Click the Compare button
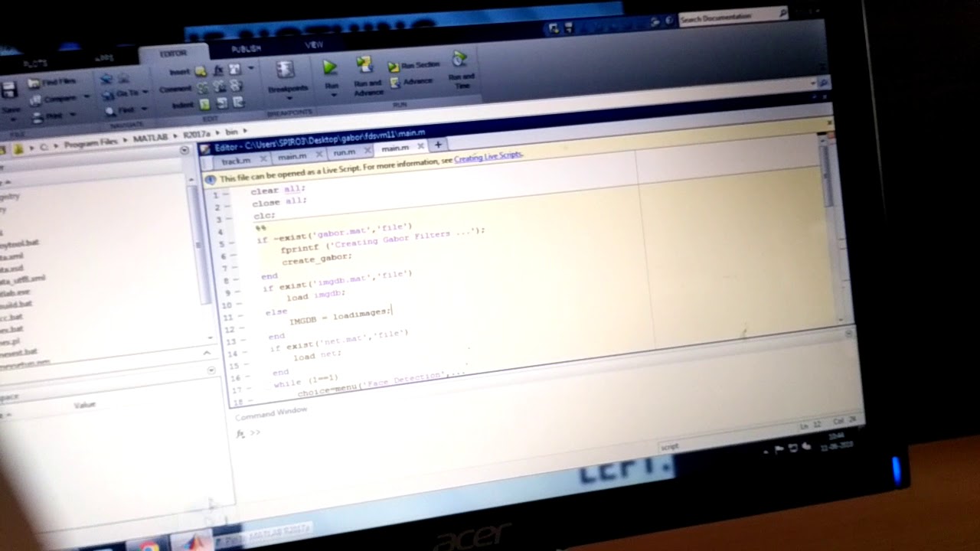The height and width of the screenshot is (551, 980). pos(52,99)
